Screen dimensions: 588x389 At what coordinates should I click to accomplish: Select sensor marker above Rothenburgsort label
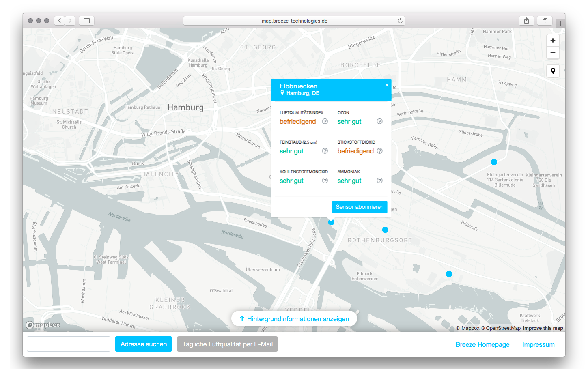point(385,230)
